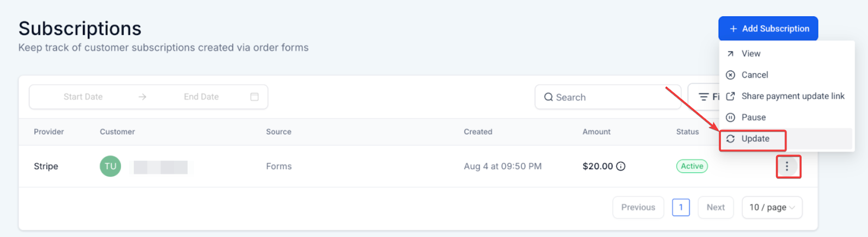Click the plus icon on Add Subscription
The width and height of the screenshot is (868, 237).
(733, 29)
